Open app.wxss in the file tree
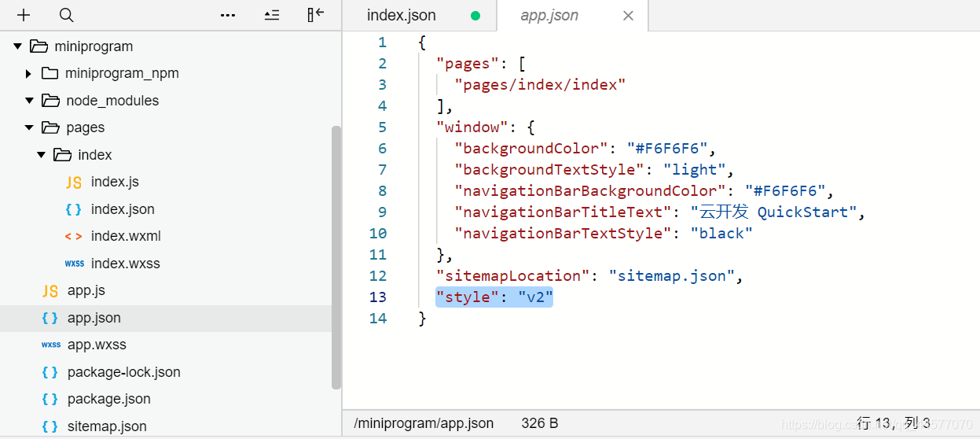Screen dimensions: 980x439 point(97,345)
